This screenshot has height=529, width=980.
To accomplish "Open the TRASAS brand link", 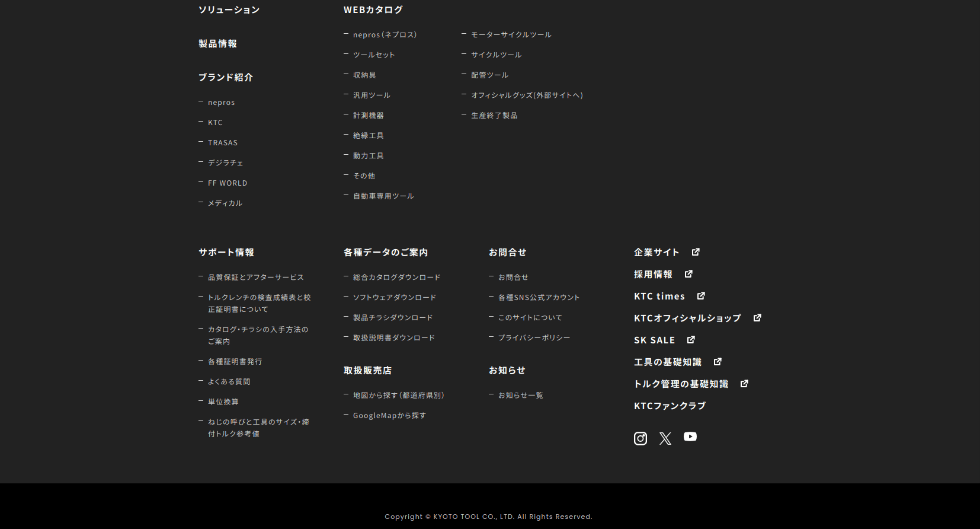I will click(x=223, y=143).
